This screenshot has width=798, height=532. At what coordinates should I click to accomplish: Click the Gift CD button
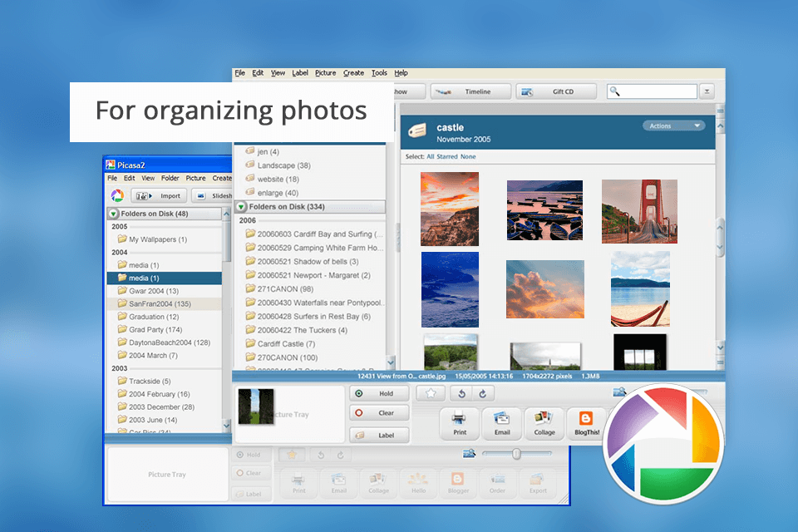(556, 91)
